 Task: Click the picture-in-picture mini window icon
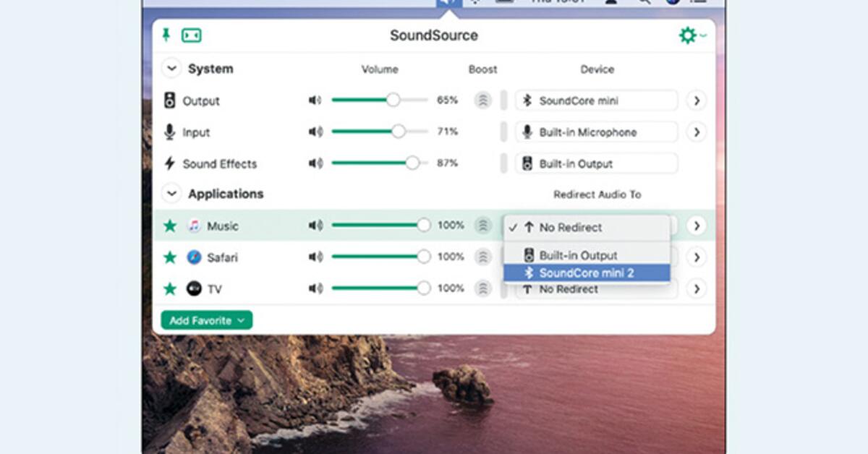(192, 35)
